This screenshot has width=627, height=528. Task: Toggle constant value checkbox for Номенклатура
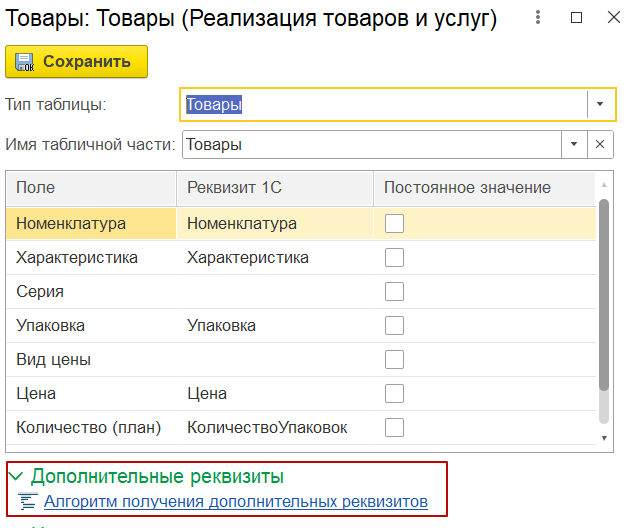394,224
